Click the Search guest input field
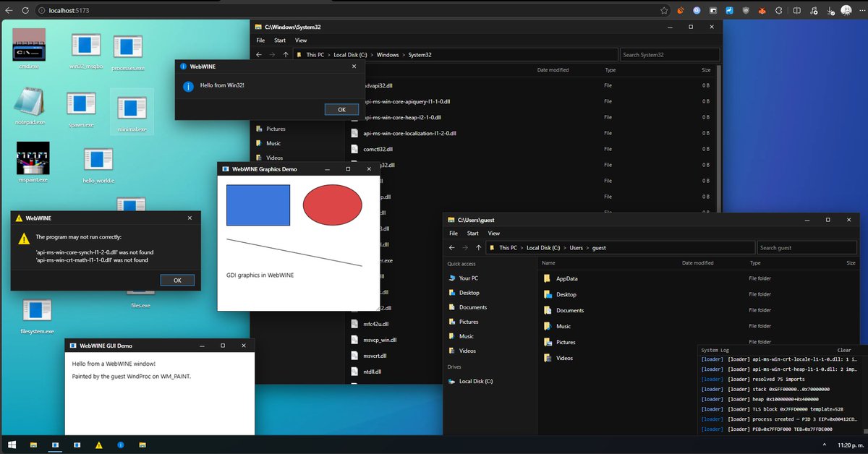This screenshot has height=454, width=868. click(807, 248)
